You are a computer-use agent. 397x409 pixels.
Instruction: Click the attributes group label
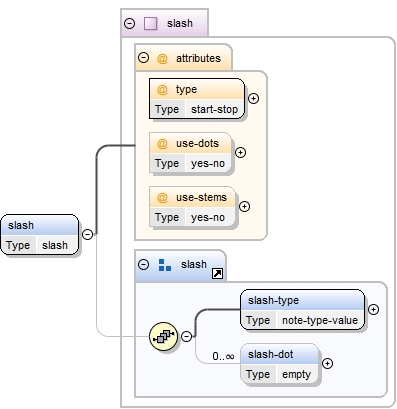pyautogui.click(x=198, y=58)
